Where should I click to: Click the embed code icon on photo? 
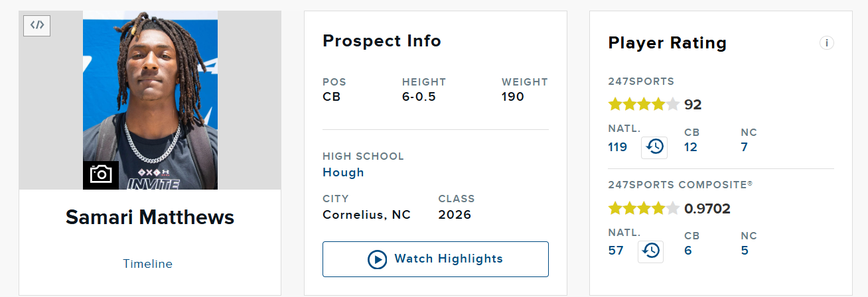(37, 25)
